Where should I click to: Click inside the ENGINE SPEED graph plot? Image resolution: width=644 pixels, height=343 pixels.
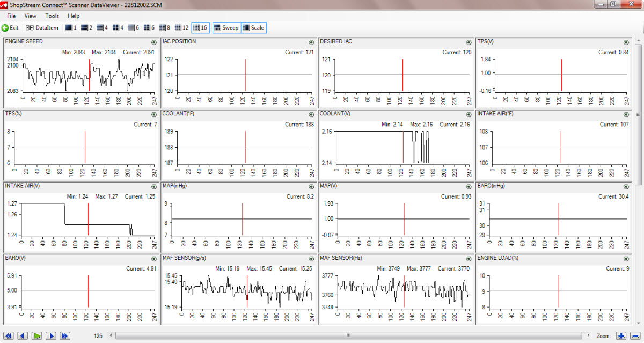point(88,75)
